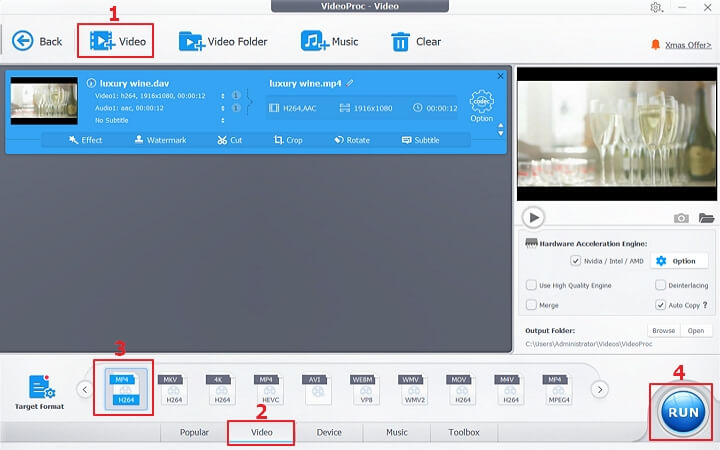Open the output folder

pyautogui.click(x=696, y=331)
